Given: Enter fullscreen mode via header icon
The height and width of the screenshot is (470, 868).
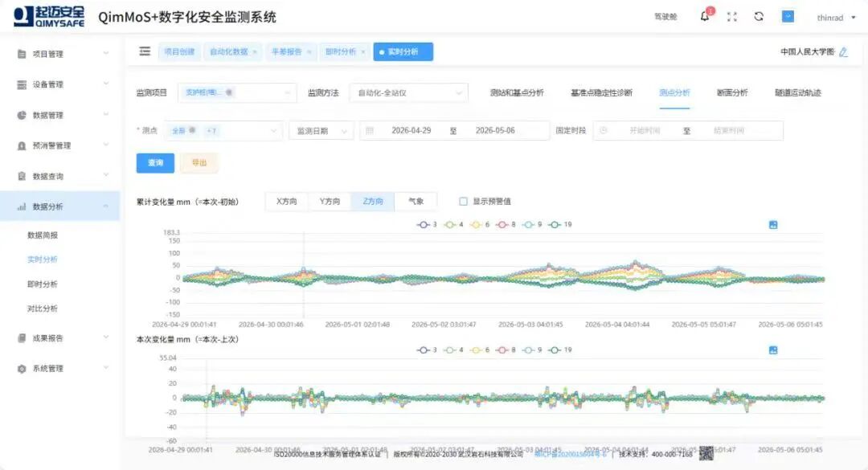Looking at the screenshot, I should pyautogui.click(x=732, y=17).
